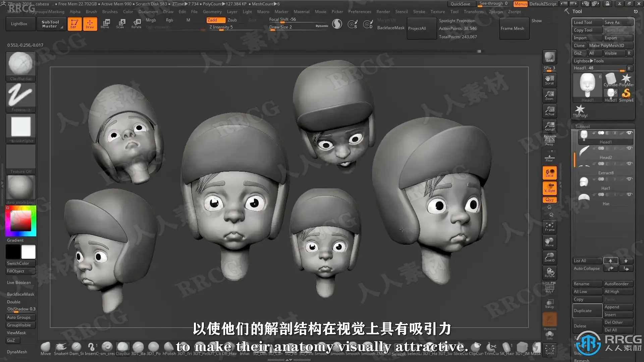The image size is (644, 362).
Task: Click the Duplicate subtool button
Action: tap(587, 311)
